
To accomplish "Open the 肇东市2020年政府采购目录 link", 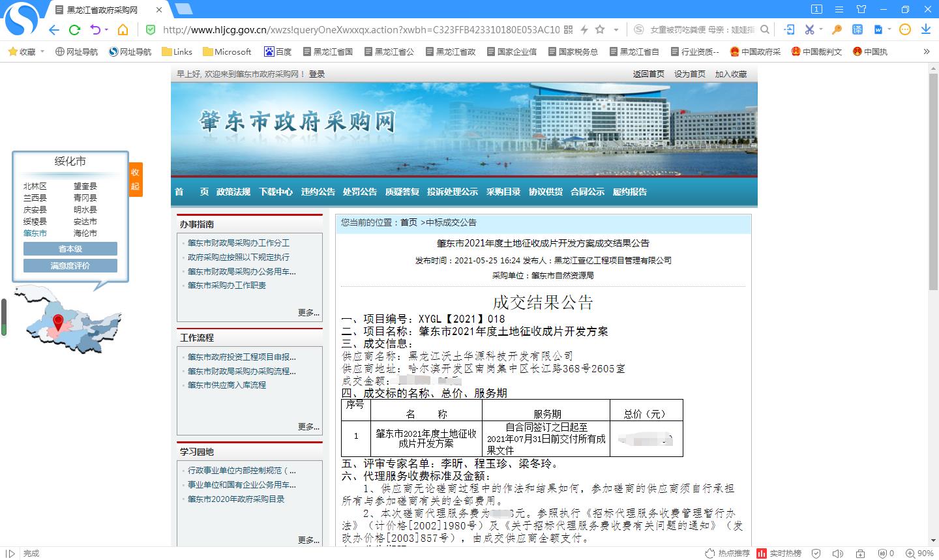I will (x=236, y=499).
